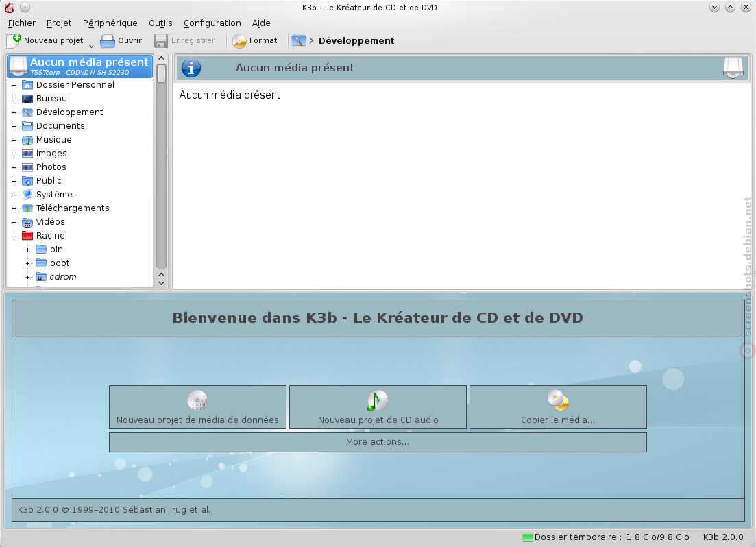Screen dimensions: 756x547
Task: Select the cdrom folder in tree
Action: point(62,277)
